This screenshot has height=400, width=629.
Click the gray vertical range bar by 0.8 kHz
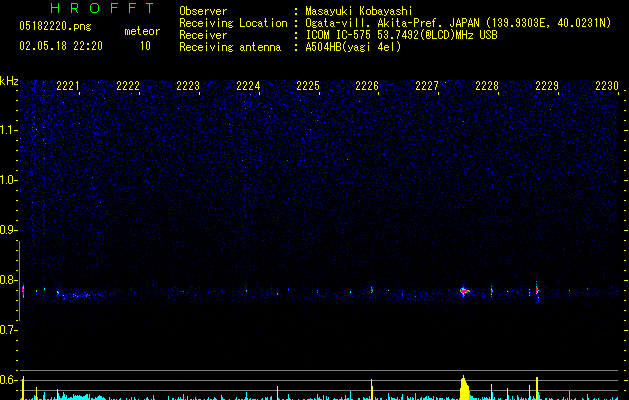19,280
